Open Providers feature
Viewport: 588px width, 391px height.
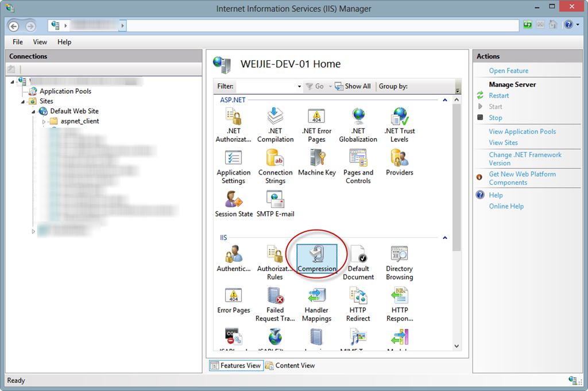pos(400,162)
